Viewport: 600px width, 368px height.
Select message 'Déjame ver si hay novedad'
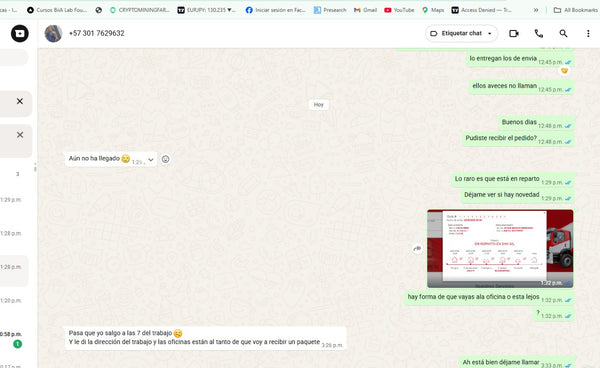tap(518, 195)
